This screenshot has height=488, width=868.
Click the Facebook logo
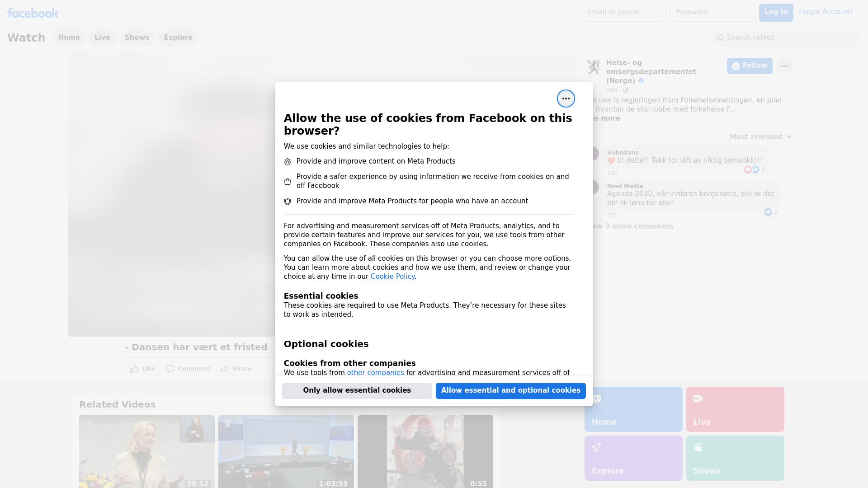[33, 13]
